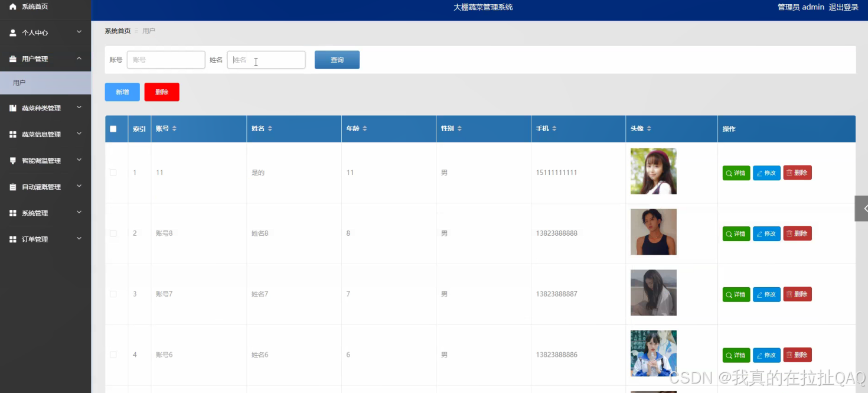Viewport: 868px width, 393px height.
Task: Sort by 年龄 column arrows
Action: (365, 129)
